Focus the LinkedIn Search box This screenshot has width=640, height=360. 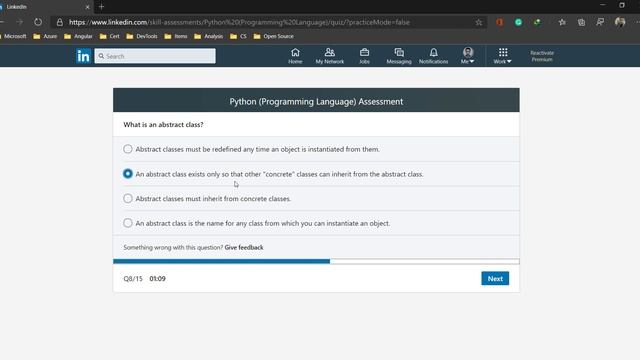click(155, 56)
